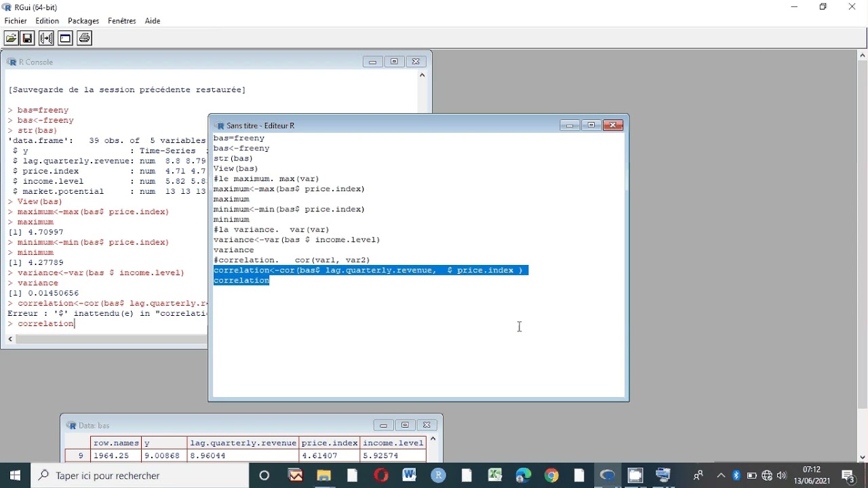Select the income.level column header
The width and height of the screenshot is (868, 488).
point(393,443)
